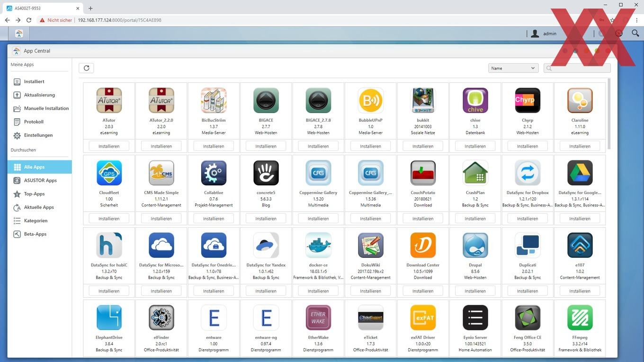Select the exFAT Driver app icon
This screenshot has height=362, width=644.
pos(423,318)
